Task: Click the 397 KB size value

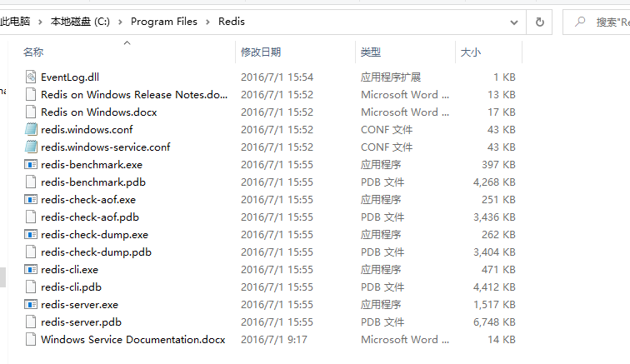Action: [x=498, y=164]
